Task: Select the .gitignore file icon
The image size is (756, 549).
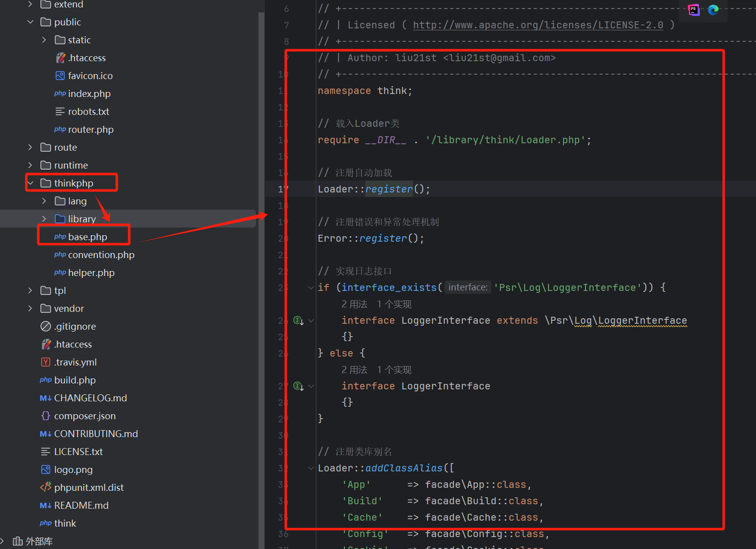Action: click(46, 326)
